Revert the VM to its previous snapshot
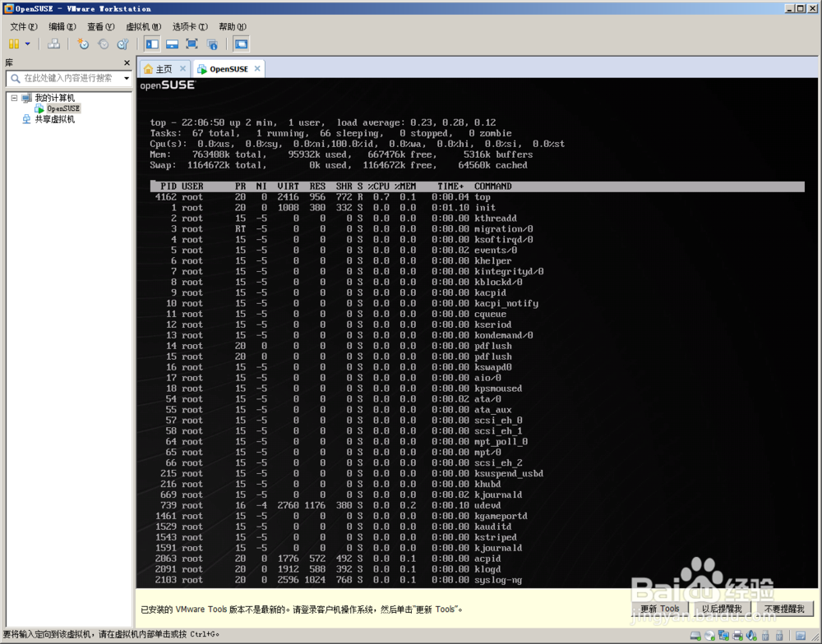This screenshot has width=822, height=644. pos(104,44)
